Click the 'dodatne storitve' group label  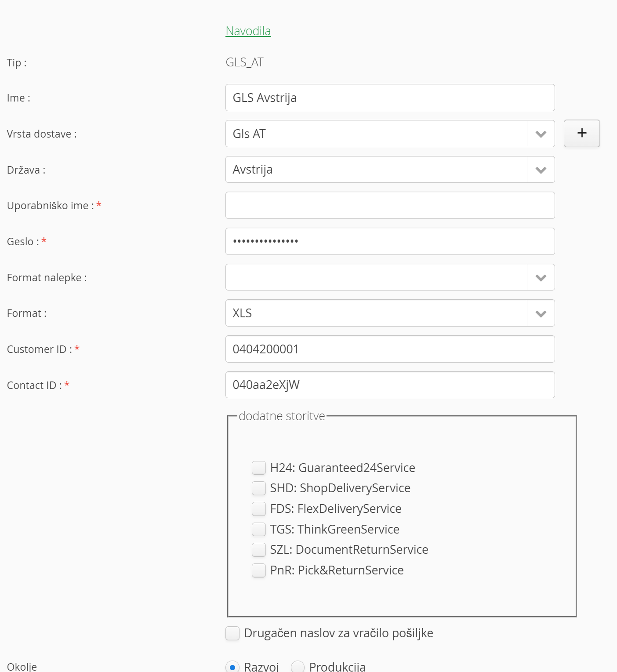282,416
